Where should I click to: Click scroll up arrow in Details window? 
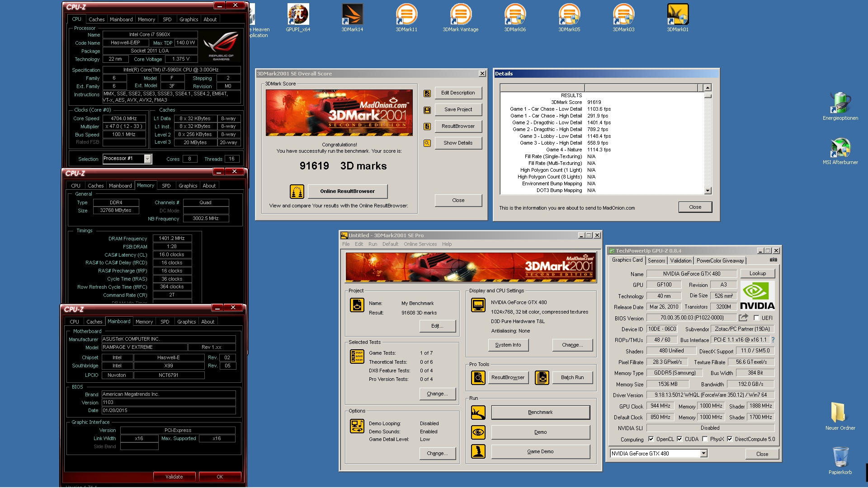(708, 88)
